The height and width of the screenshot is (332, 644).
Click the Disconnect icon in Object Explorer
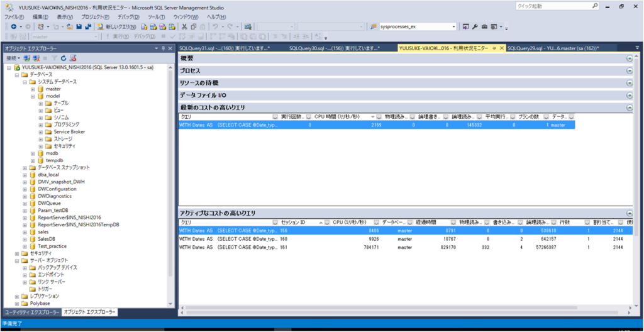point(36,58)
